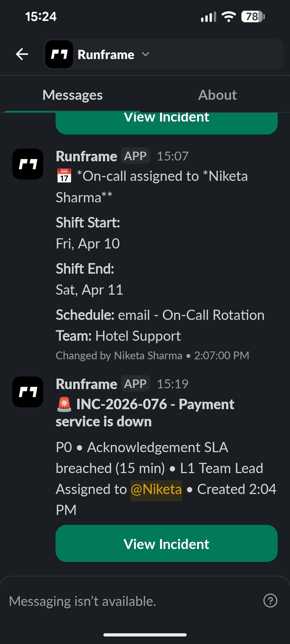
Task: Expand the APP badge on the incident message
Action: click(135, 383)
